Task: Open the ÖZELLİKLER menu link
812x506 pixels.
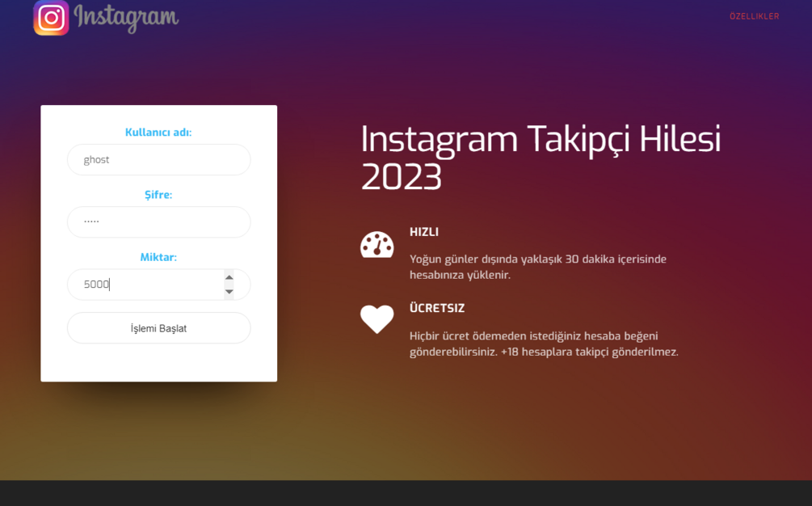Action: pyautogui.click(x=754, y=17)
